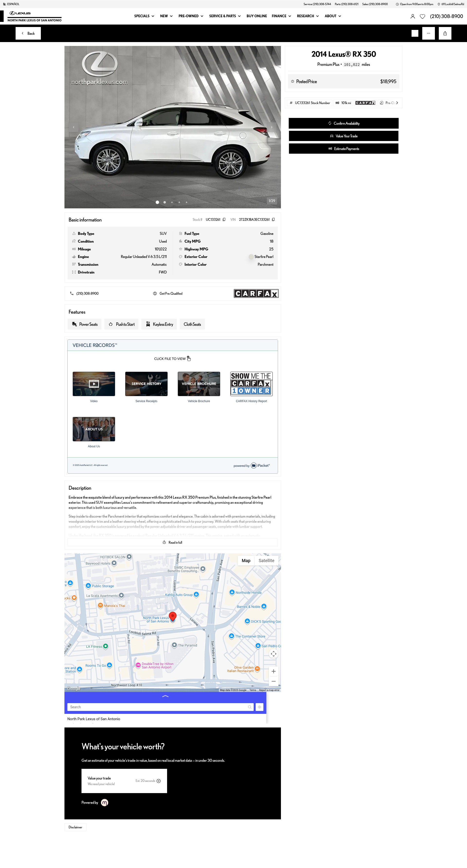The width and height of the screenshot is (467, 868).
Task: Open the Vehicle Brochure thumbnail
Action: tap(199, 384)
